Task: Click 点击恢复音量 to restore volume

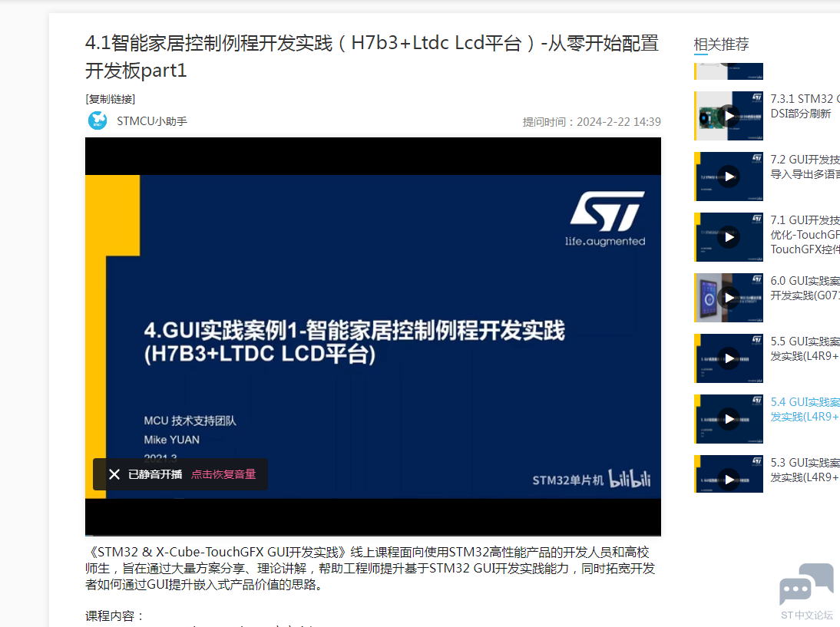Action: point(223,474)
